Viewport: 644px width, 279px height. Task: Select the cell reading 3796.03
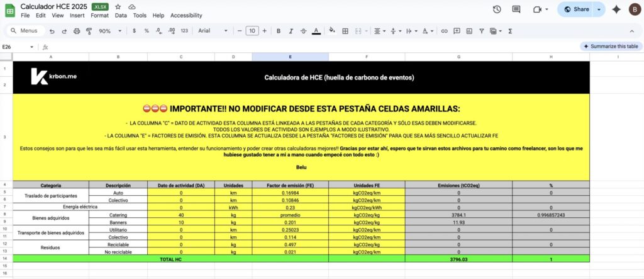pyautogui.click(x=458, y=259)
